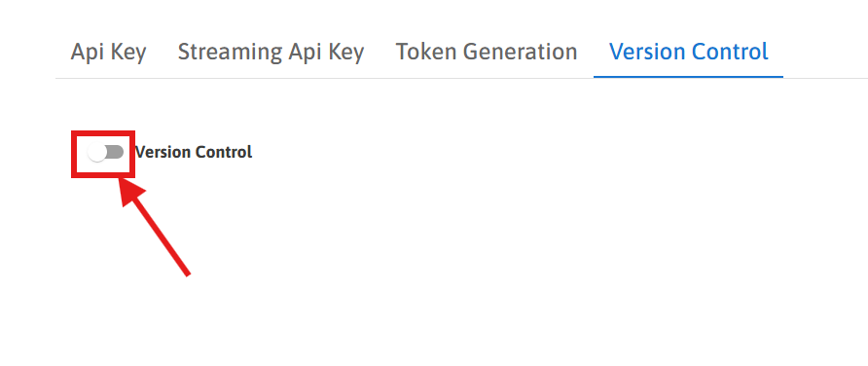Viewport: 868px width, 366px height.
Task: Show the Streaming Api Key settings
Action: [x=271, y=52]
